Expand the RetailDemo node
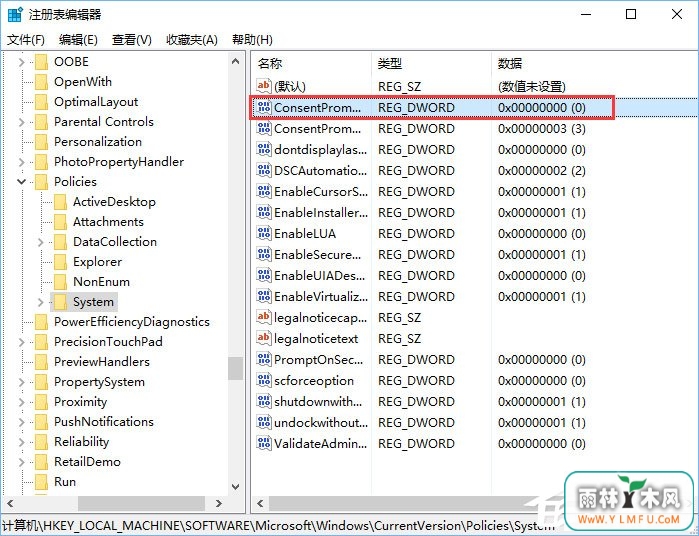 pos(21,462)
